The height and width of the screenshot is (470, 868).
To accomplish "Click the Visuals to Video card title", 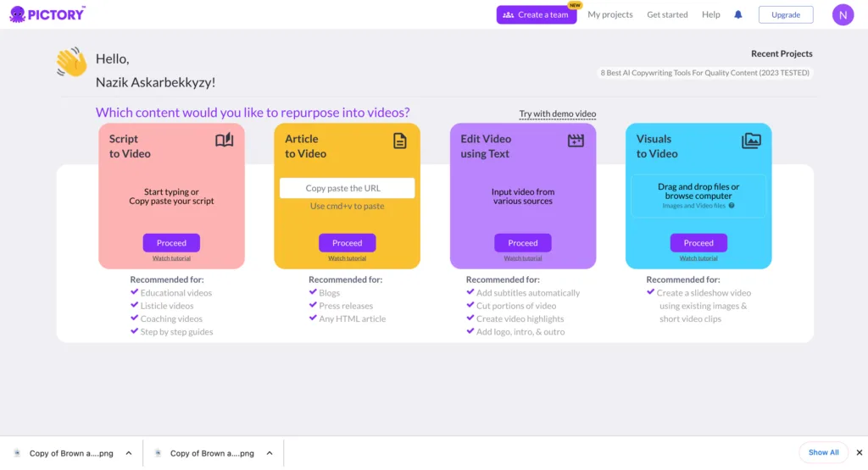I will pos(657,146).
